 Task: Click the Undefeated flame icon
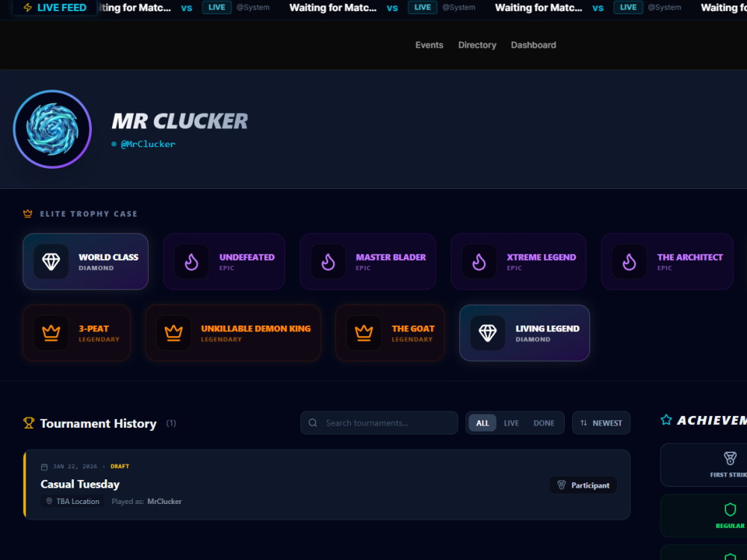pos(191,261)
